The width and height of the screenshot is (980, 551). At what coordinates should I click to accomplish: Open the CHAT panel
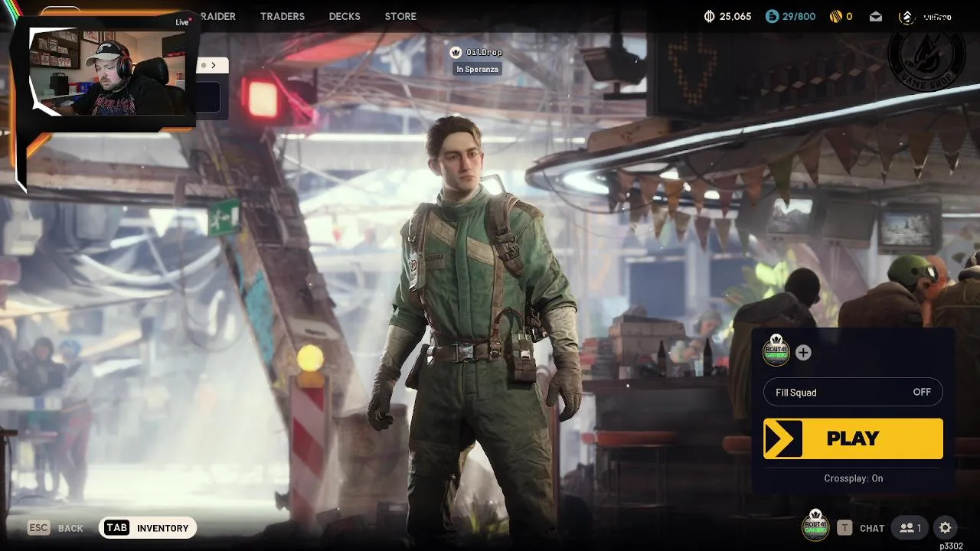click(872, 528)
